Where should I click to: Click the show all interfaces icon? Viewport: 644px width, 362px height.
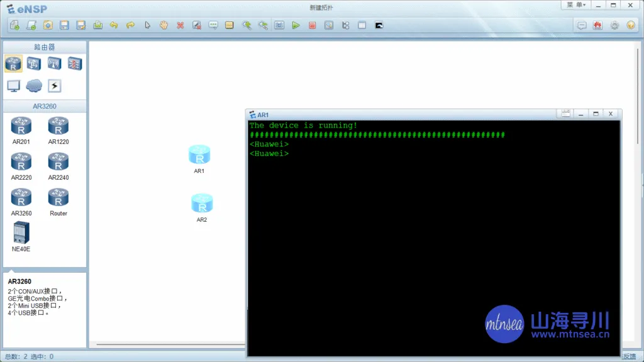point(345,25)
